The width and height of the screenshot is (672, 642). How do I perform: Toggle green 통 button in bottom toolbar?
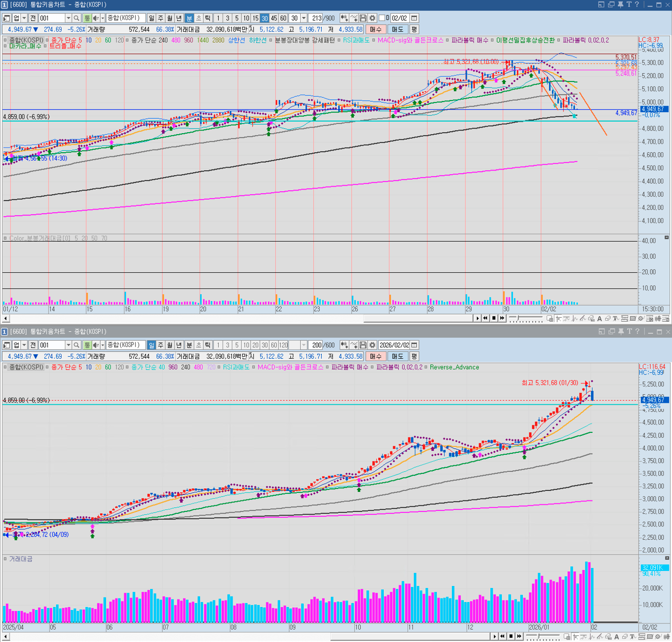(87, 345)
